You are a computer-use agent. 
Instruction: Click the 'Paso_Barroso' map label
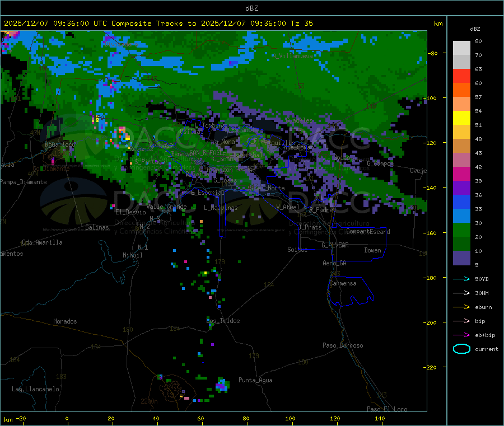(x=343, y=345)
